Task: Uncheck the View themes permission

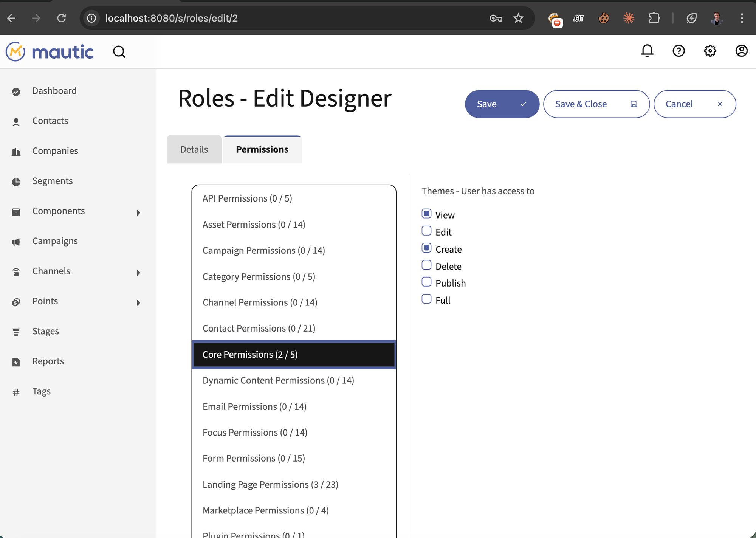Action: pos(426,214)
